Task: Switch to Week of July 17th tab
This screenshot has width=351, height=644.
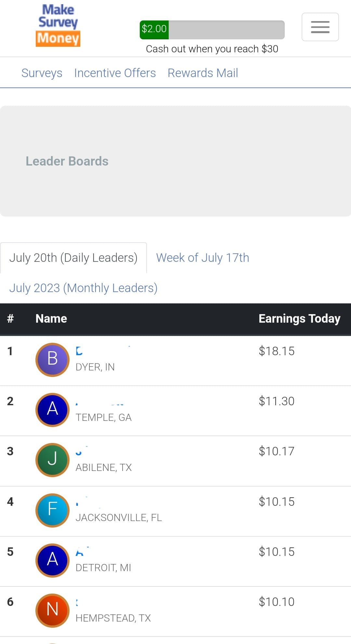Action: (202, 258)
